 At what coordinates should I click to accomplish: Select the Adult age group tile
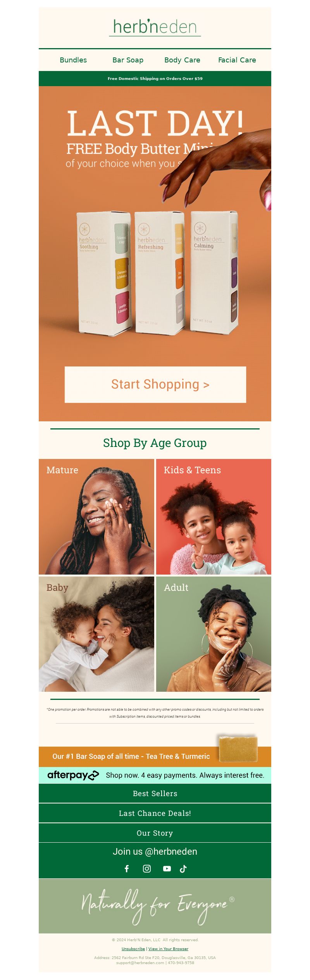pos(214,634)
